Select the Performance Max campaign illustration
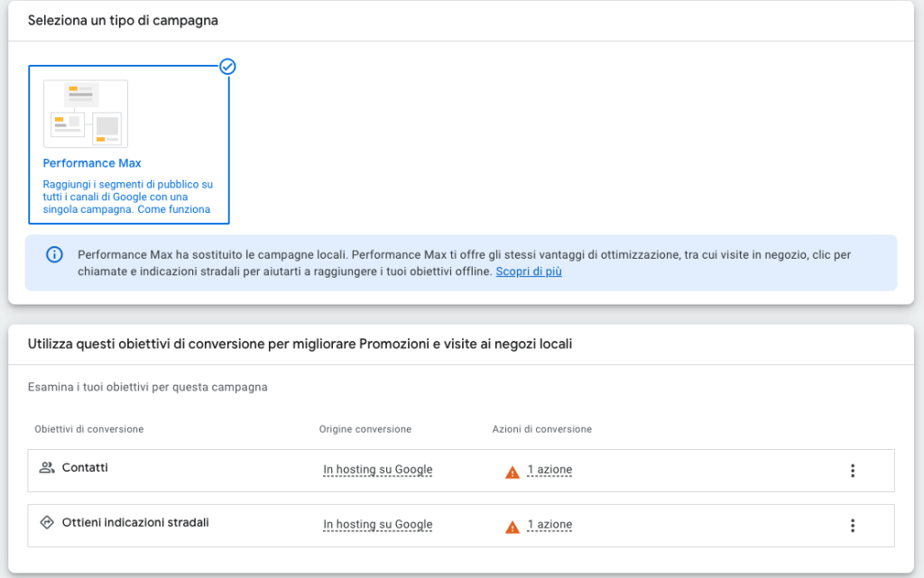This screenshot has width=924, height=578. click(86, 114)
